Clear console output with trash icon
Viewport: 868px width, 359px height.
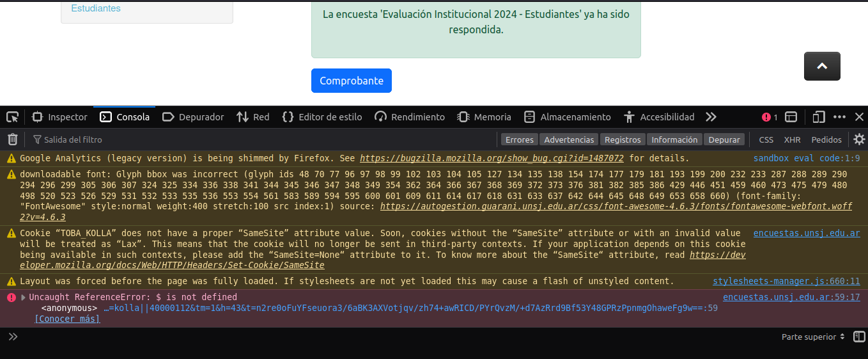(12, 140)
